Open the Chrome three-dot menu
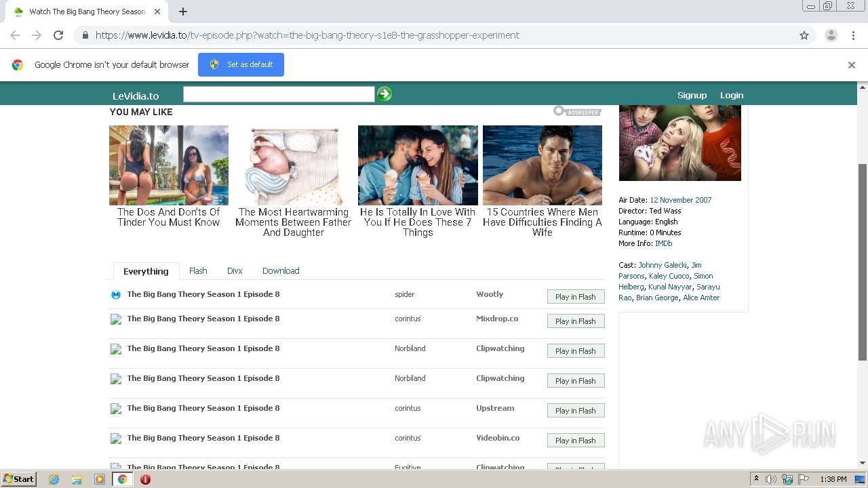This screenshot has height=488, width=868. pyautogui.click(x=853, y=35)
